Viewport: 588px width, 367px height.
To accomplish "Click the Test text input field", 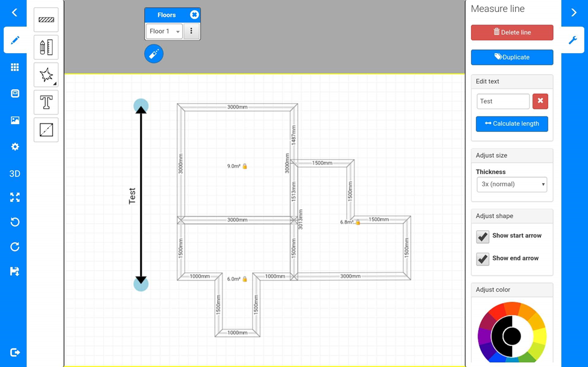I will [x=502, y=101].
